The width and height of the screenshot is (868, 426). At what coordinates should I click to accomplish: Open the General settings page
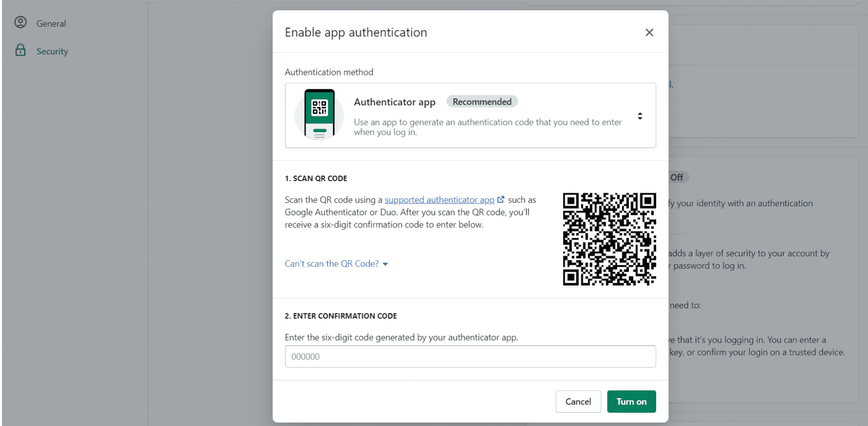click(51, 23)
